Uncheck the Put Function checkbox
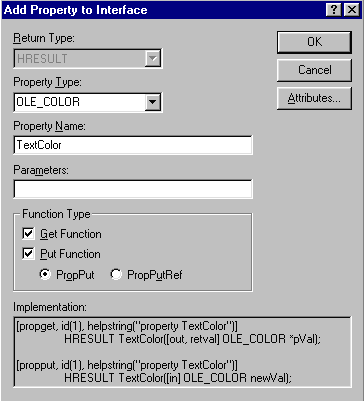Image resolution: width=364 pixels, height=401 pixels. tap(28, 254)
